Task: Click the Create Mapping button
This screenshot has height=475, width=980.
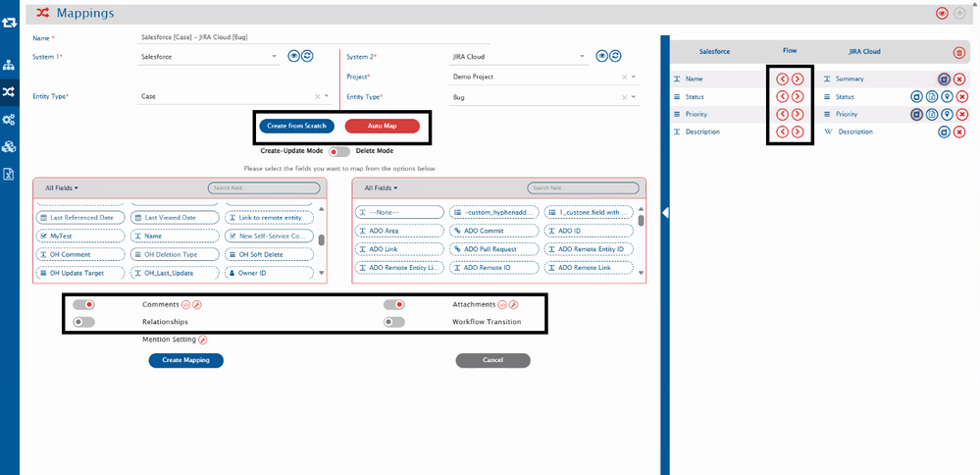Action: pyautogui.click(x=185, y=360)
